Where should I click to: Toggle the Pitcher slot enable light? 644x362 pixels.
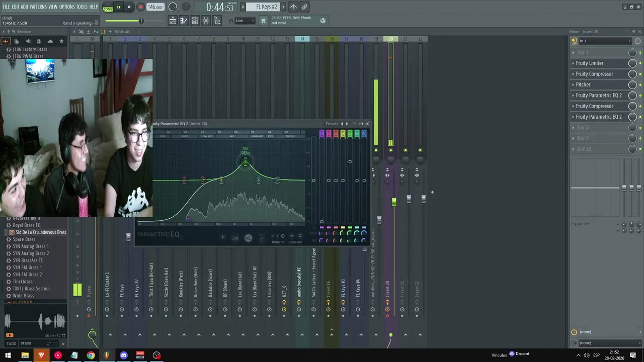coord(640,84)
